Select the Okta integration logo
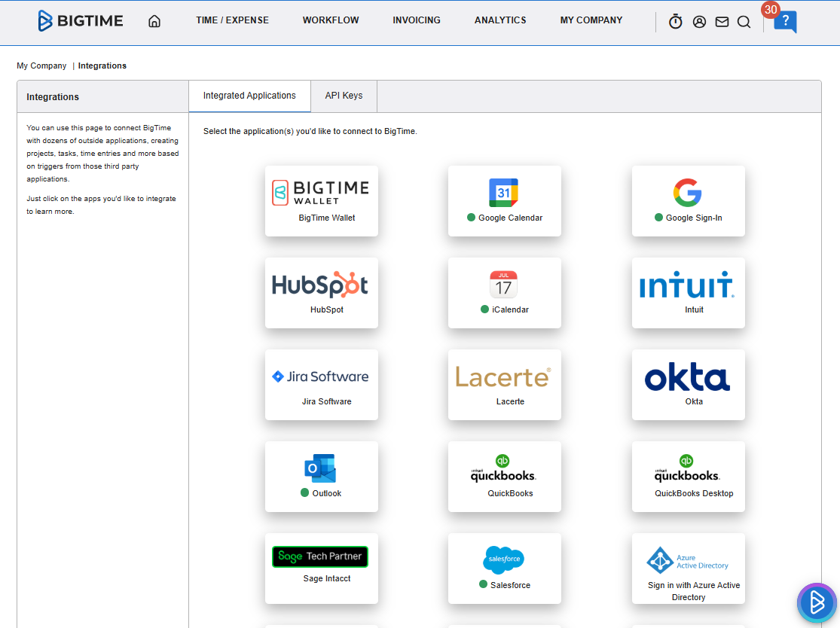Viewport: 840px width, 628px height. point(687,377)
